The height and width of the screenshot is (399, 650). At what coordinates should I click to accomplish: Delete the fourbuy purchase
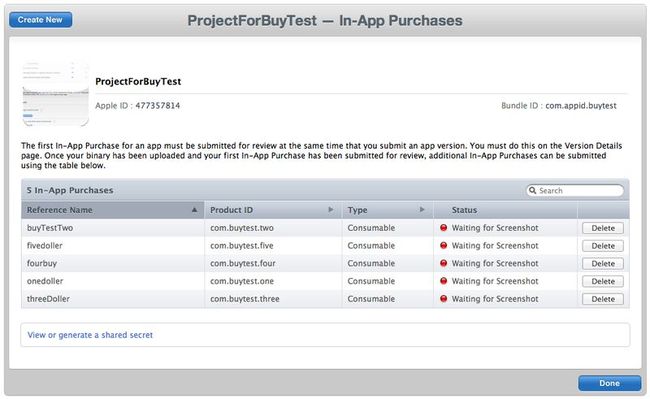click(x=603, y=264)
